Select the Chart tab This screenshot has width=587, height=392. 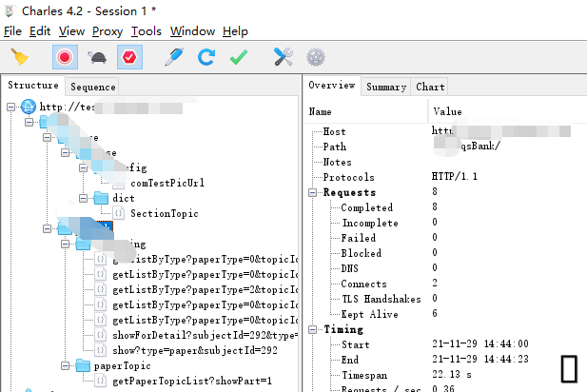click(x=430, y=87)
